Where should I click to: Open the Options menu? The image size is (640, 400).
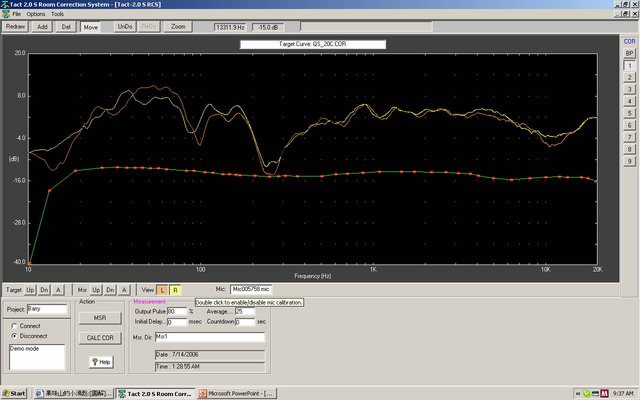(36, 14)
